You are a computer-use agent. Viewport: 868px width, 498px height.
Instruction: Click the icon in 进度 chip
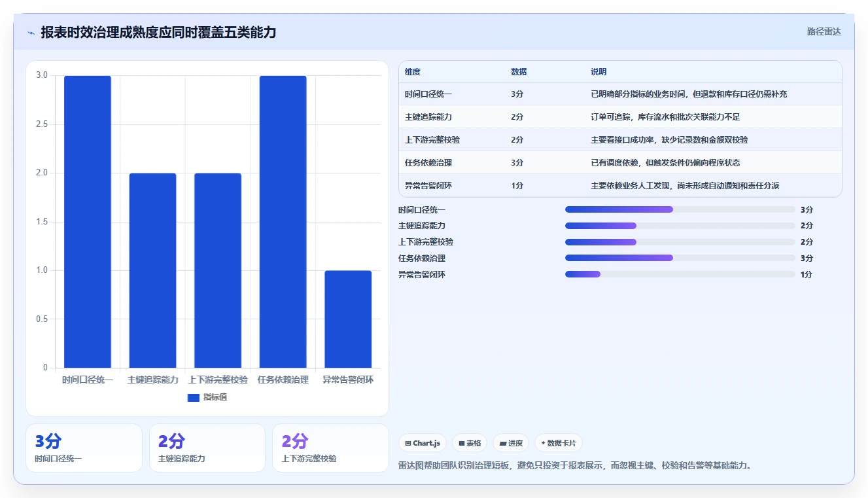(502, 443)
